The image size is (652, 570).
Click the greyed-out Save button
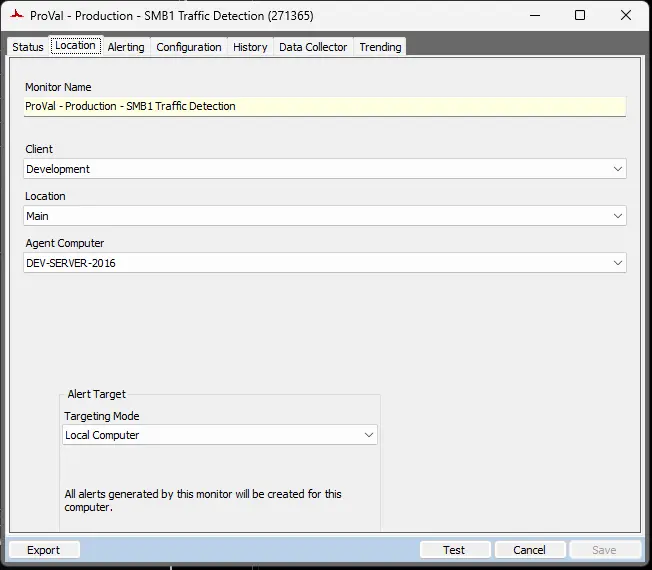605,550
